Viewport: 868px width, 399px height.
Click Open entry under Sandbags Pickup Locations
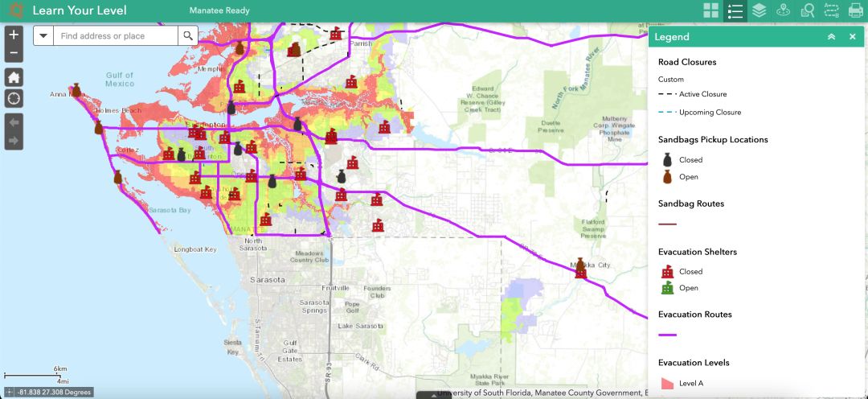(x=689, y=177)
